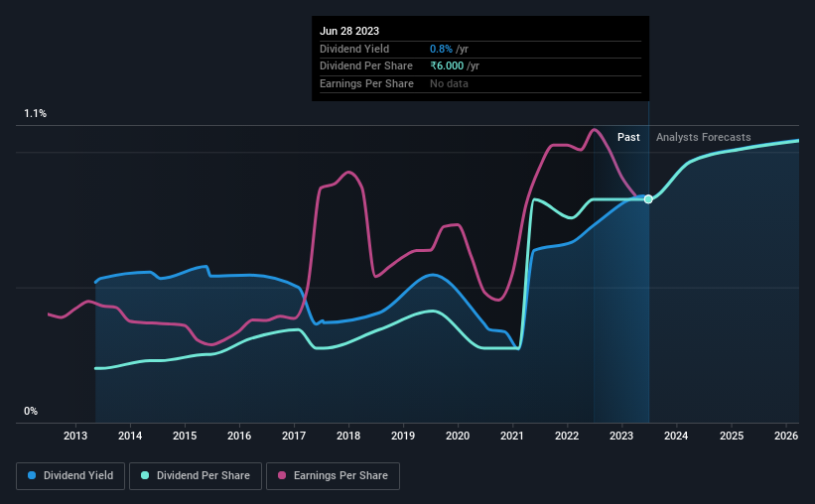815x504 pixels.
Task: Toggle the Dividend Per Share legend button
Action: click(196, 476)
